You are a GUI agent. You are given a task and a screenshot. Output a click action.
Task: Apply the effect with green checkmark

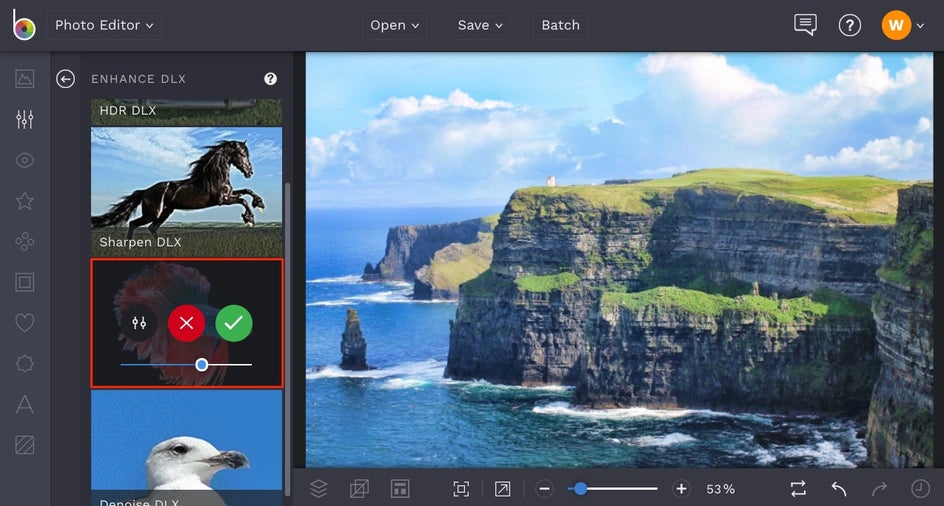click(x=234, y=323)
